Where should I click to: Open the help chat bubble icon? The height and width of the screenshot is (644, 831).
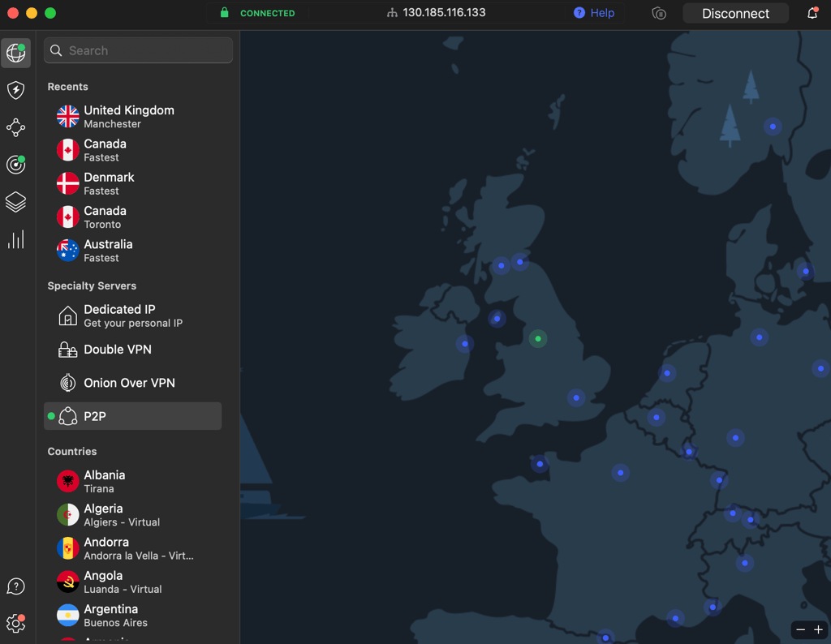tap(16, 586)
